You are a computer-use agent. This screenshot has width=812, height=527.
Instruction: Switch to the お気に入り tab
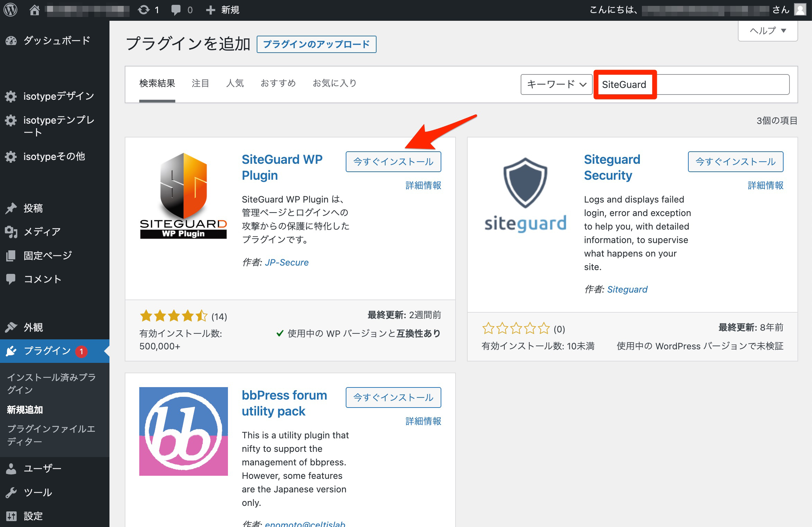pos(335,83)
